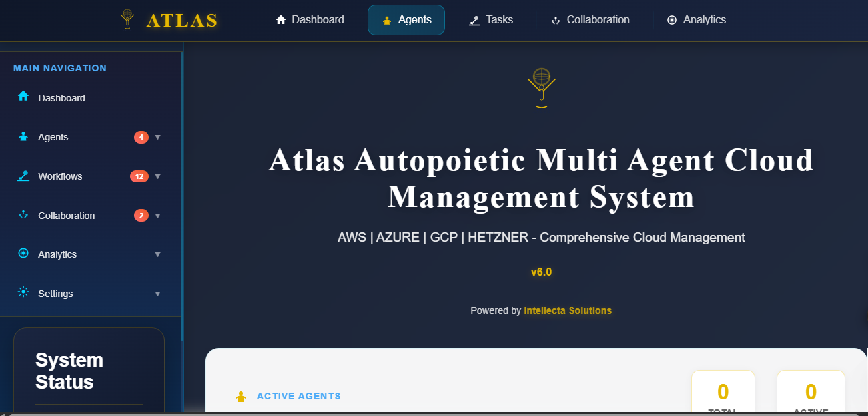Viewport: 868px width, 416px height.
Task: Expand the Agents sidebar submenu arrow
Action: (158, 137)
